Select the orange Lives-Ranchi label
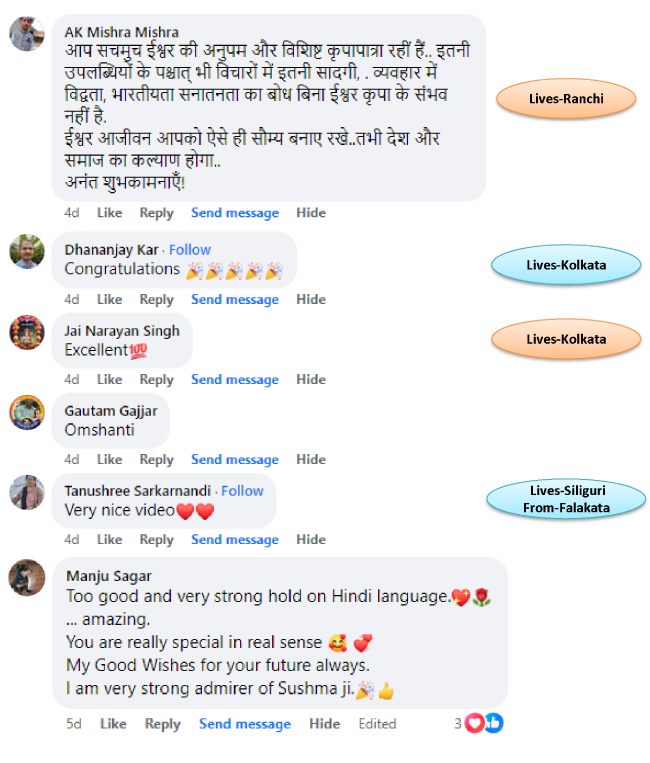 [x=566, y=99]
